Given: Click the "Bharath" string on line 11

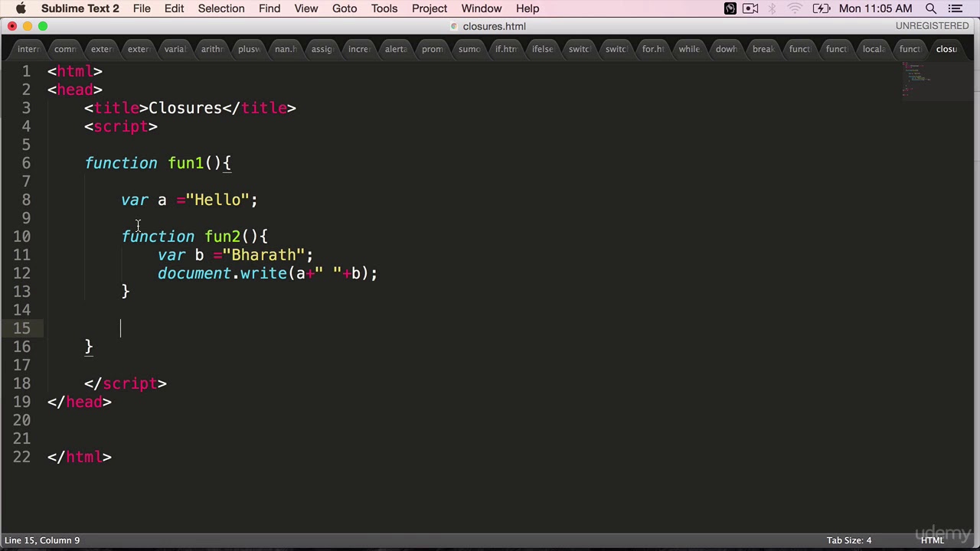Looking at the screenshot, I should tap(263, 255).
